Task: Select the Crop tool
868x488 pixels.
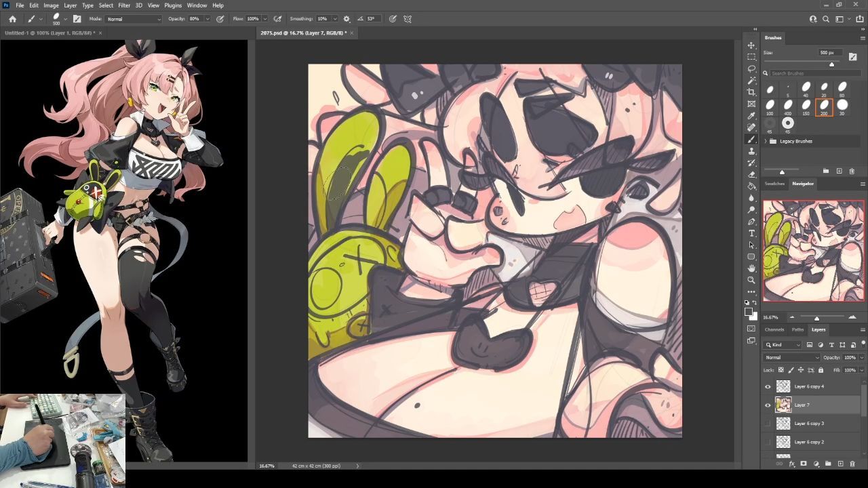Action: 751,92
